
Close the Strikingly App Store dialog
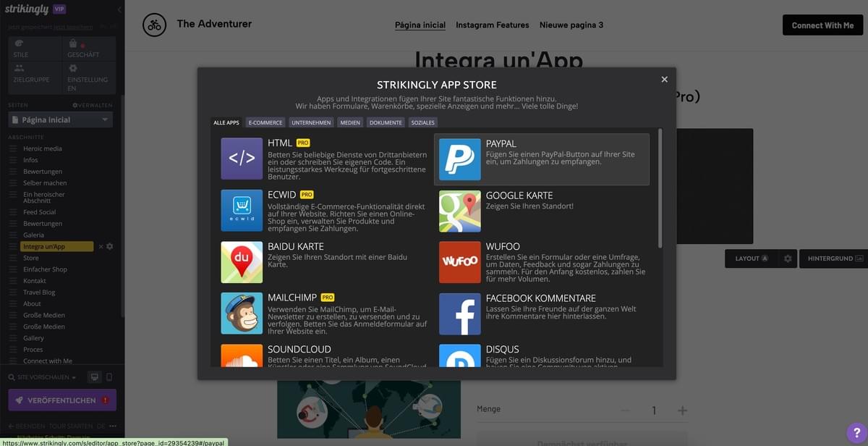click(664, 80)
